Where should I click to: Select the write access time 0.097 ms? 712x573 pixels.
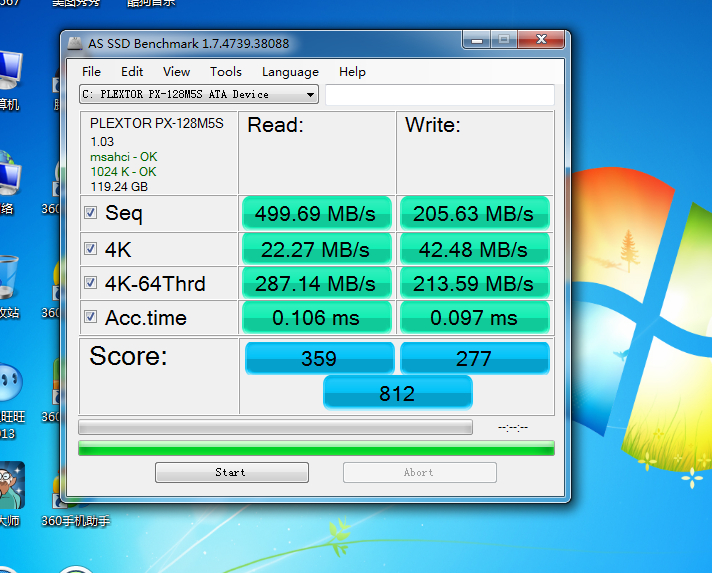tap(475, 317)
